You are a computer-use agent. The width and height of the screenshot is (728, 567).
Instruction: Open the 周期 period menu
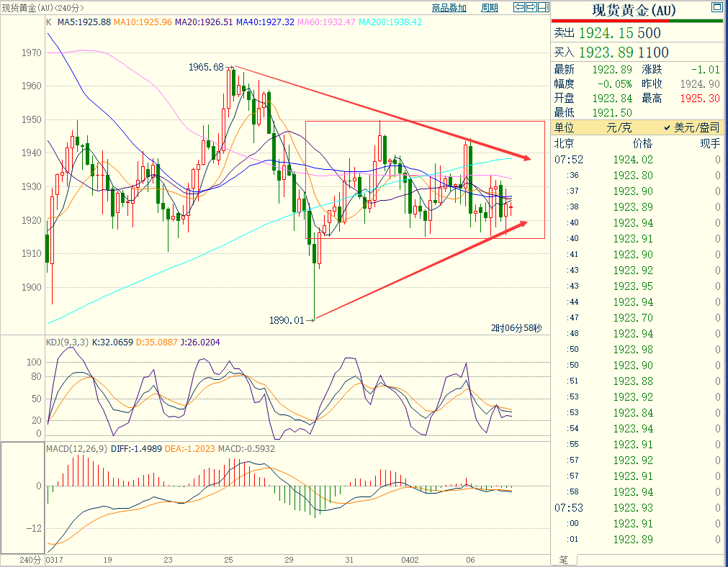point(489,8)
